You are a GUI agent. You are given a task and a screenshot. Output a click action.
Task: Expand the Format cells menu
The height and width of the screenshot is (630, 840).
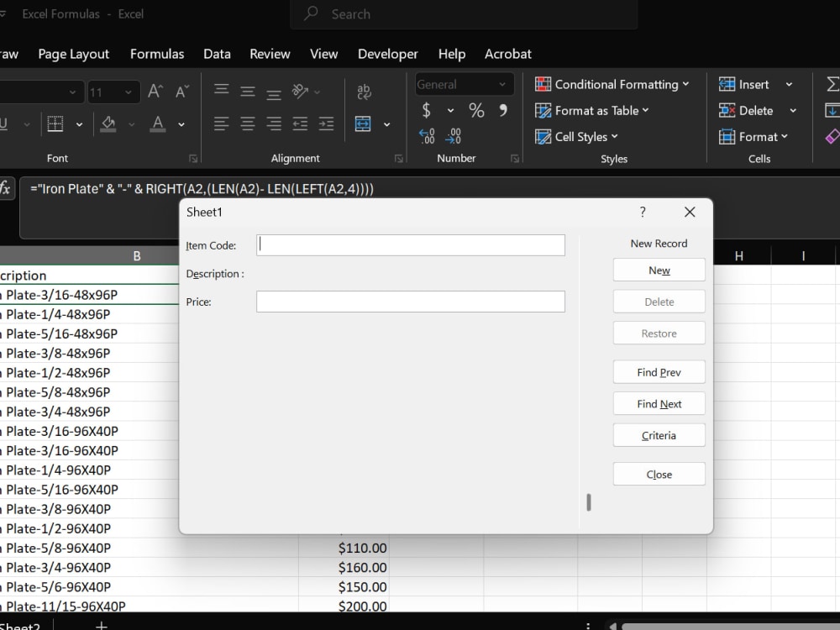753,137
